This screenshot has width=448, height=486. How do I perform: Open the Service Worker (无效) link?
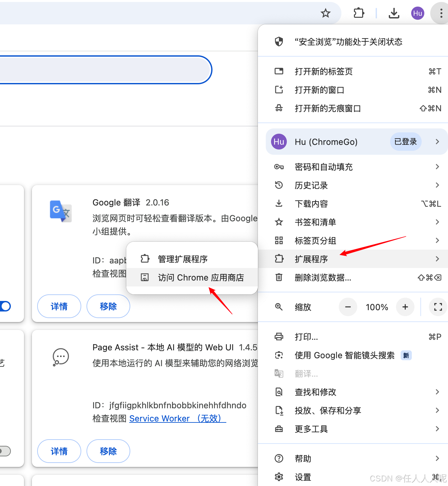click(x=178, y=418)
